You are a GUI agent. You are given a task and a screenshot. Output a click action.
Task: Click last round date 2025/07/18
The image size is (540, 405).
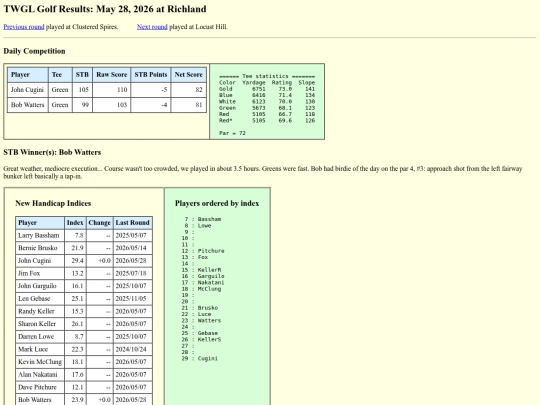tap(133, 273)
